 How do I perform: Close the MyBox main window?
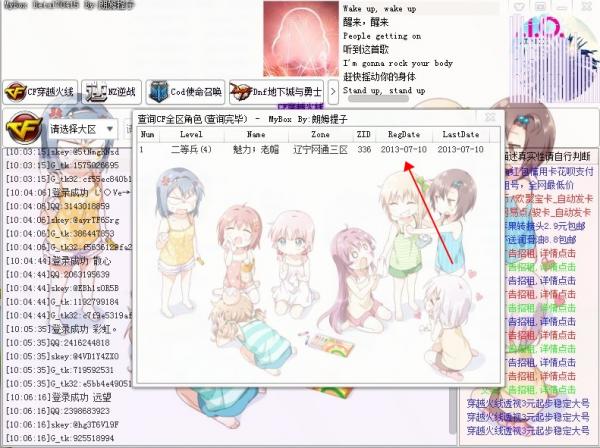[x=586, y=6]
